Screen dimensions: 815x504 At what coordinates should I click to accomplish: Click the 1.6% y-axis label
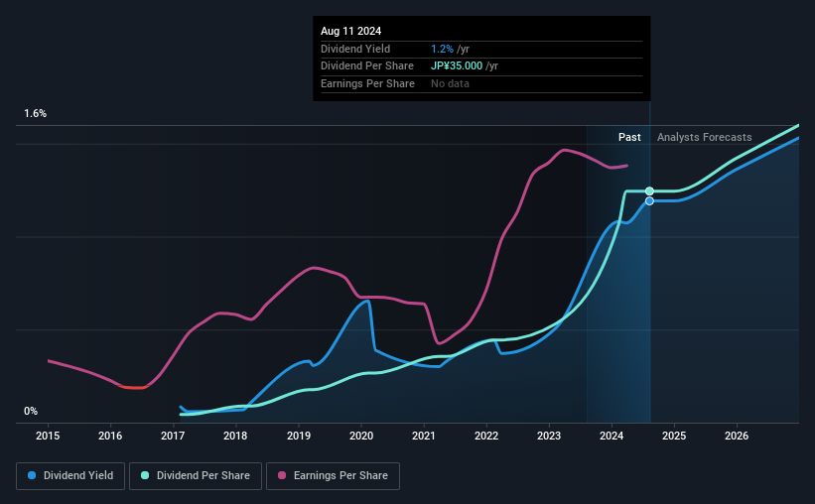pos(36,113)
